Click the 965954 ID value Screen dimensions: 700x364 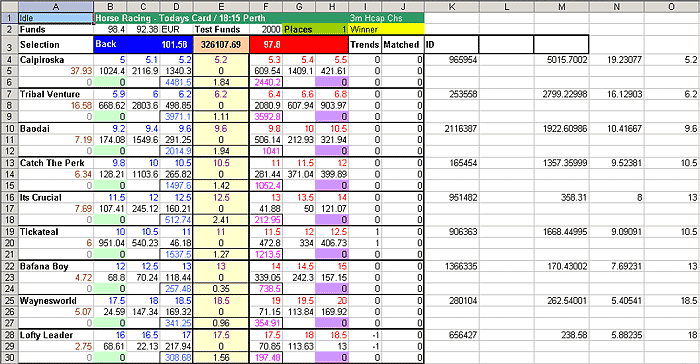coord(451,60)
